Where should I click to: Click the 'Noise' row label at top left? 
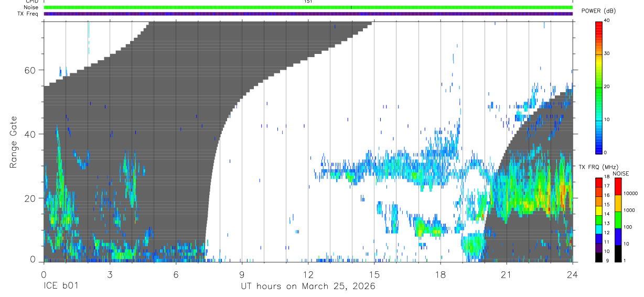tap(31, 7)
